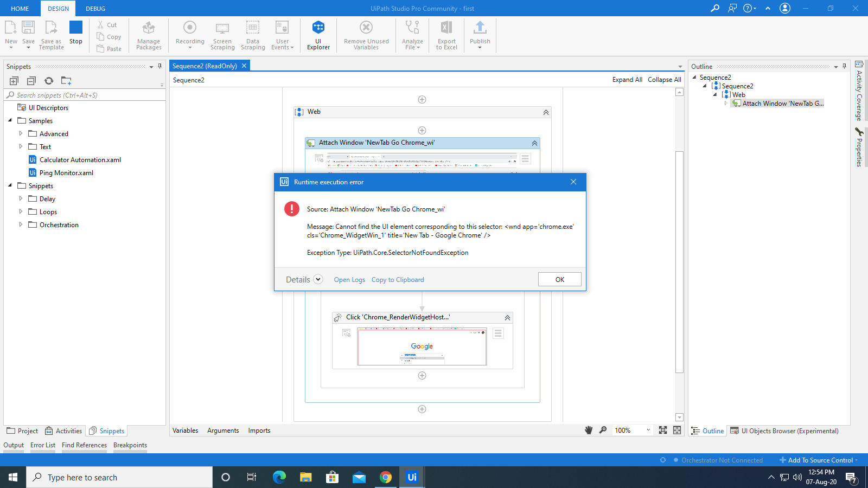The height and width of the screenshot is (488, 868).
Task: Collapse all snippets icon
Action: (31, 81)
